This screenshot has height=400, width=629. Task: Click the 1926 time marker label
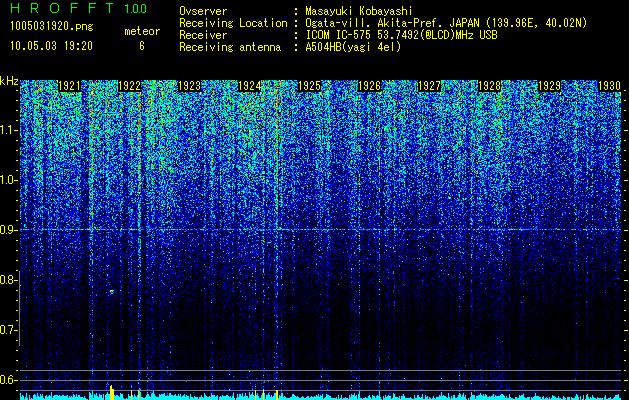pyautogui.click(x=369, y=86)
